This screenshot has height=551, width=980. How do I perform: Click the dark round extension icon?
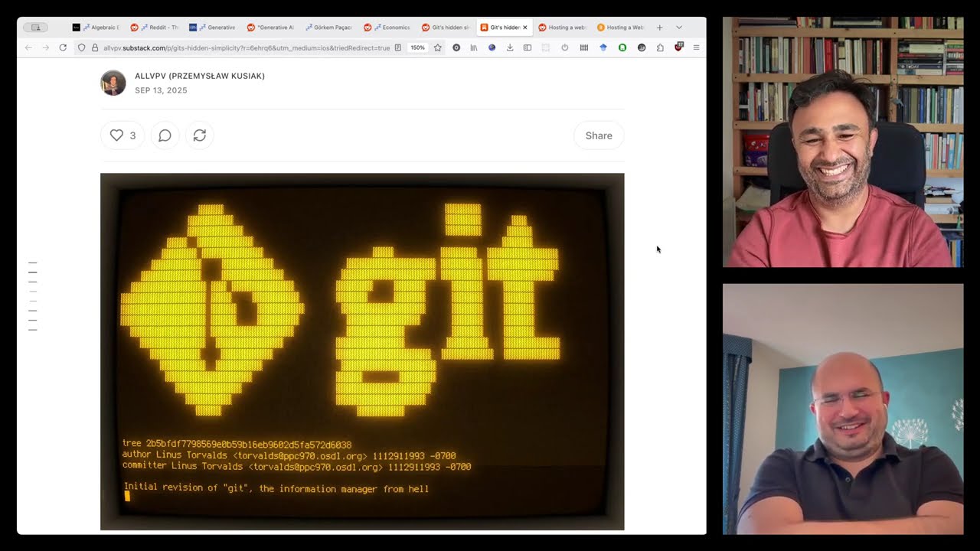pos(456,47)
